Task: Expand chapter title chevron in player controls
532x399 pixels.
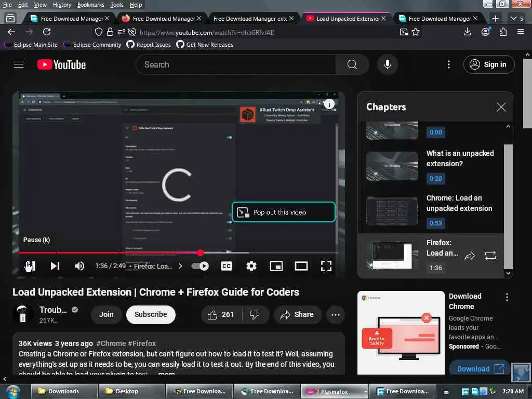Action: 180,266
